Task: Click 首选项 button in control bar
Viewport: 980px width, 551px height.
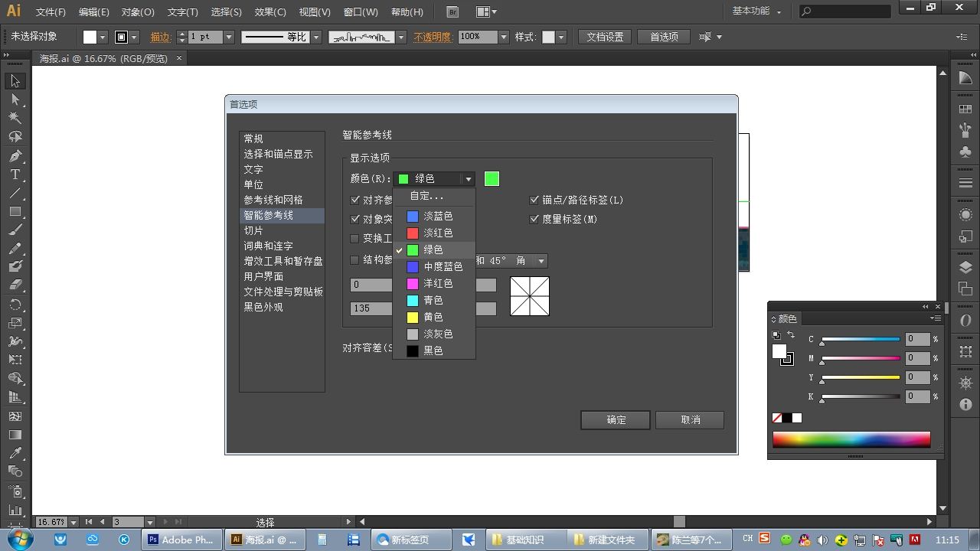Action: pyautogui.click(x=664, y=37)
